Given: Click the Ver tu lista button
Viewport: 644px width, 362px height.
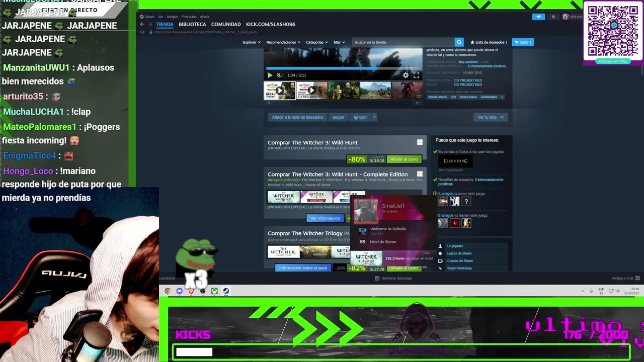Looking at the screenshot, I should (x=491, y=117).
